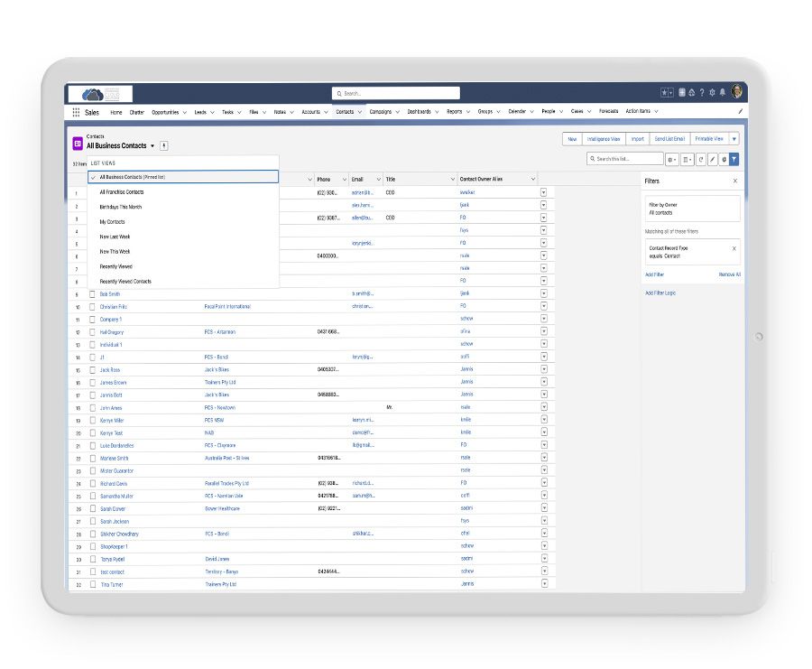Open list view controls gear dropdown
The width and height of the screenshot is (812, 669).
pyautogui.click(x=672, y=159)
